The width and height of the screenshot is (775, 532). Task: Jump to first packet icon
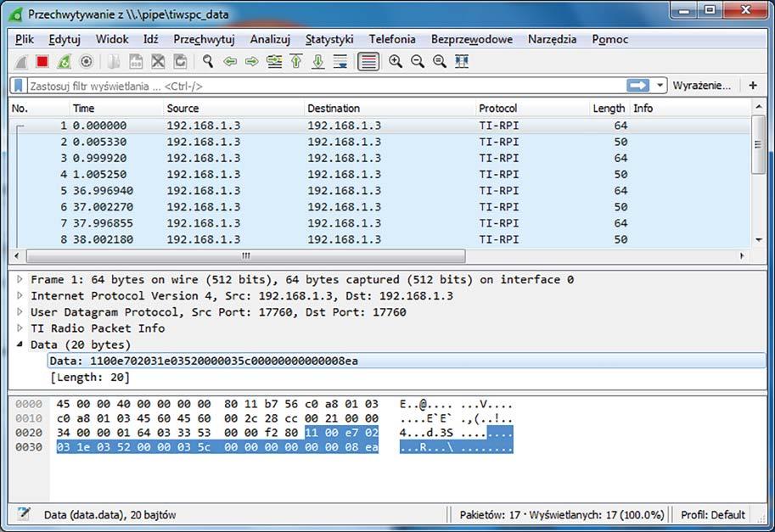296,62
